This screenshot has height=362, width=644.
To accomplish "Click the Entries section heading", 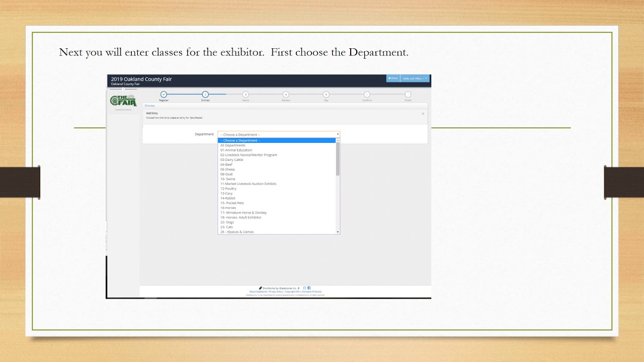I will point(149,106).
